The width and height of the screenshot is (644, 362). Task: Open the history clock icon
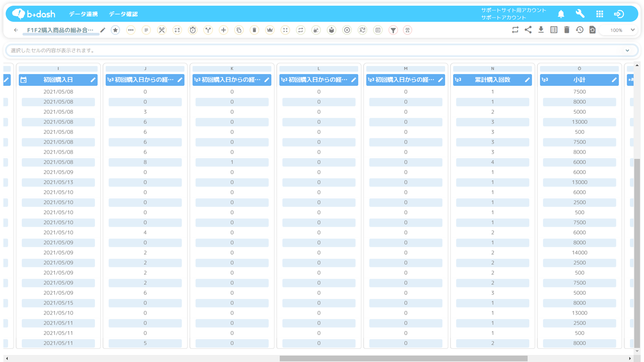[x=580, y=30]
